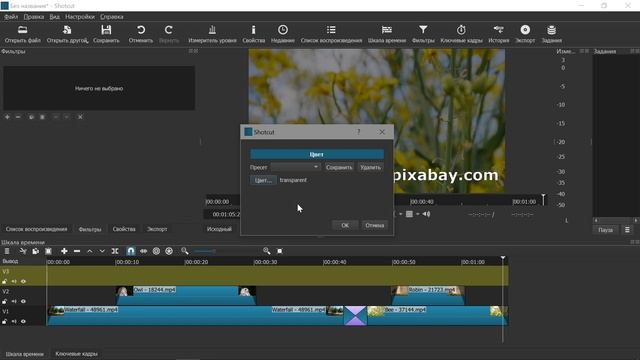
Task: Add a filter with the plus icon in Filters panel
Action: pos(7,117)
